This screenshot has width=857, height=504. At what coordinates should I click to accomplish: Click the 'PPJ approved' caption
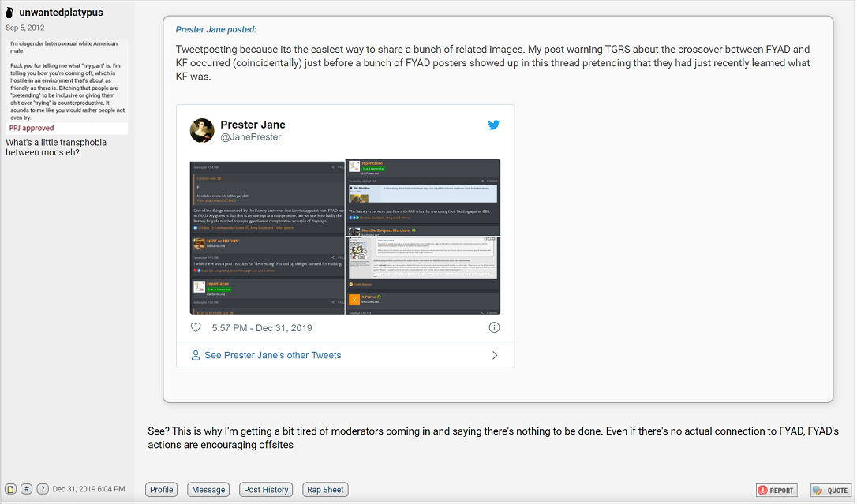tap(32, 129)
